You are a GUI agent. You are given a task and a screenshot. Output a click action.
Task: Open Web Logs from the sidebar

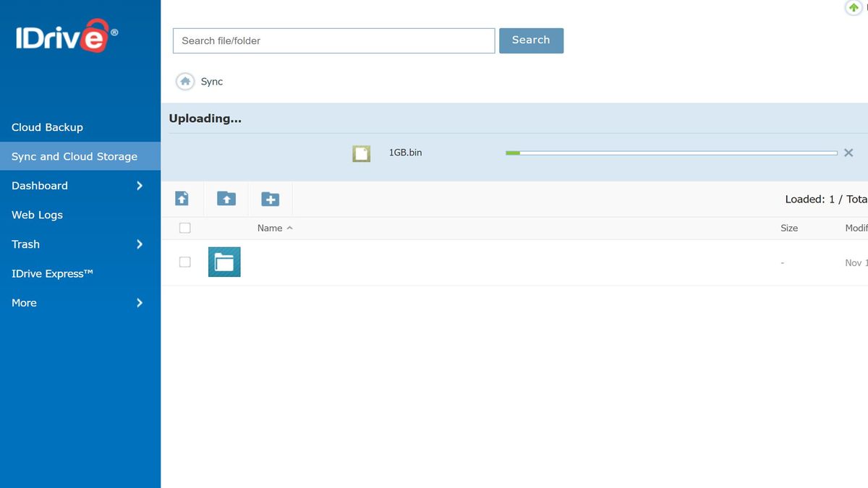point(36,215)
